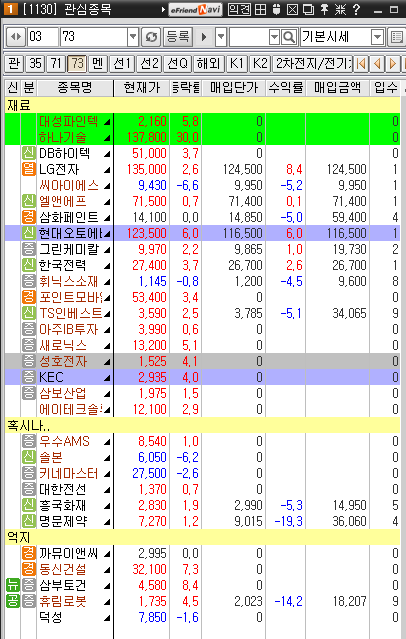Expand the triangle on 한국전력 row
Image resolution: width=406 pixels, height=639 pixels.
[107, 266]
